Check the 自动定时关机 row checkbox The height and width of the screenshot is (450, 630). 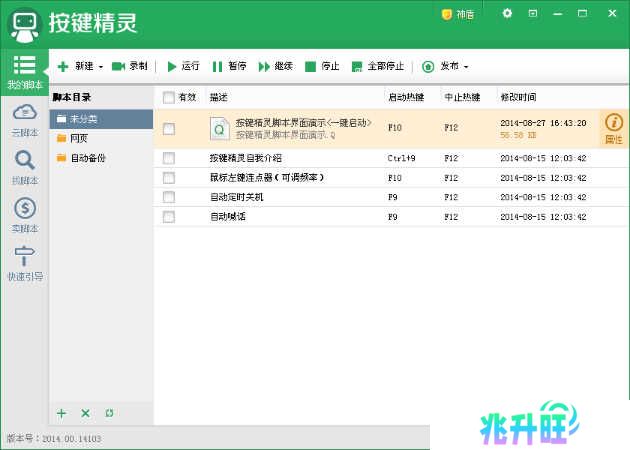tap(169, 197)
